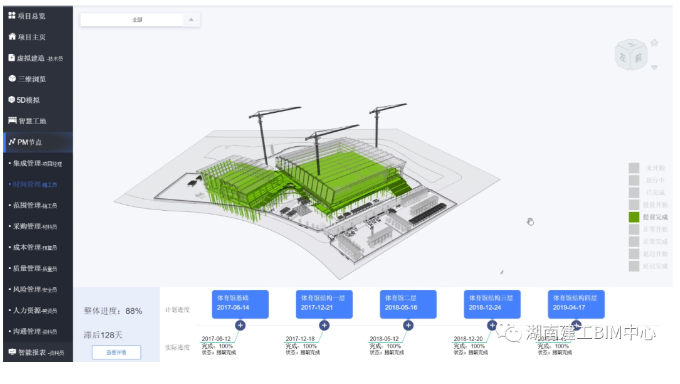Image resolution: width=680 pixels, height=384 pixels.
Task: Select 时间管理 submenu item
Action: coord(38,184)
